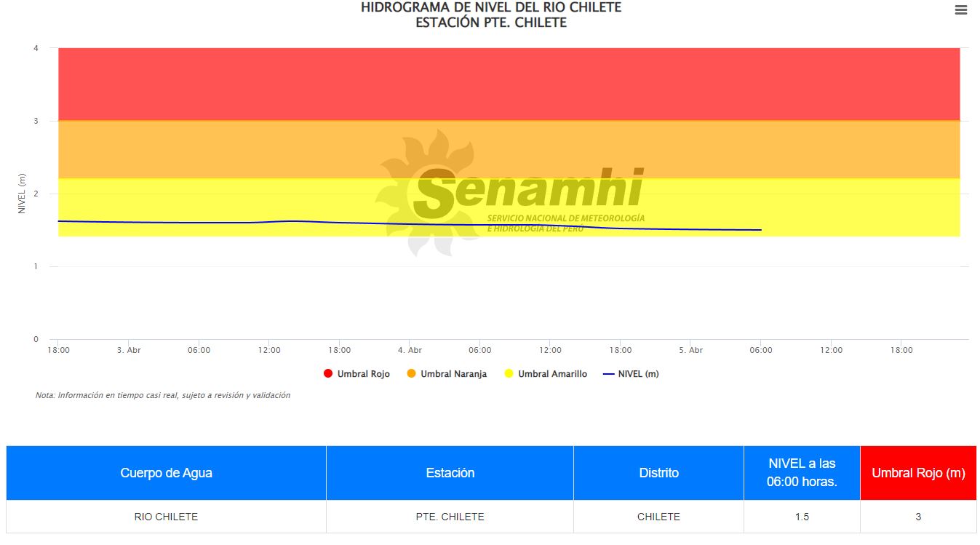Click the 3. Abr x-axis label
This screenshot has height=545, width=980.
point(129,350)
